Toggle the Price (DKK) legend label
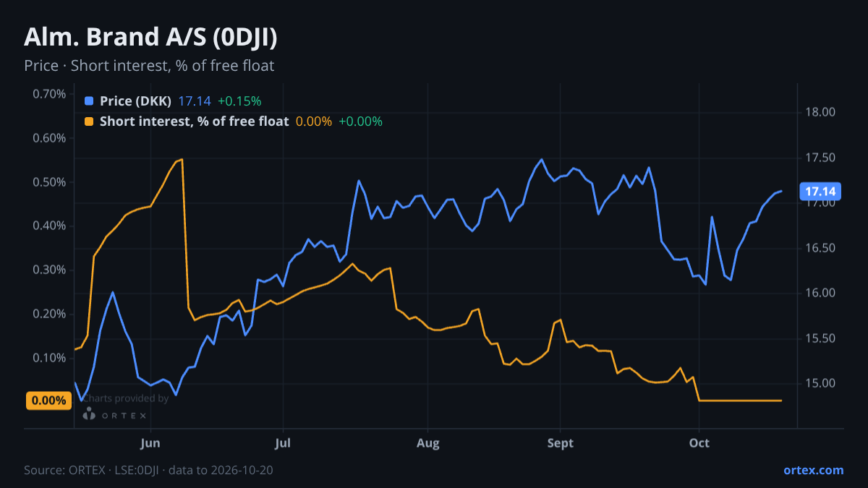This screenshot has width=868, height=488. pyautogui.click(x=136, y=101)
